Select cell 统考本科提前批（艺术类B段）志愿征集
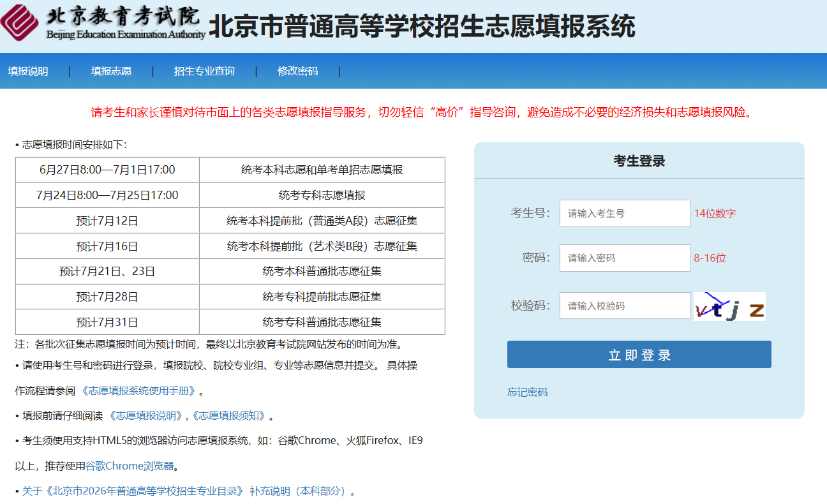 [322, 246]
